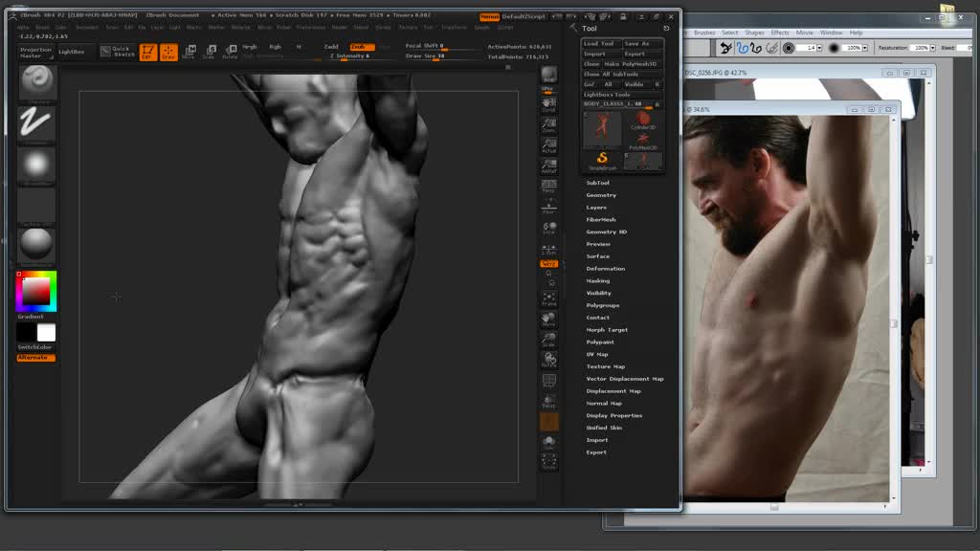Click the right shelf Rotate view icon
The height and width of the screenshot is (551, 980).
tap(548, 360)
